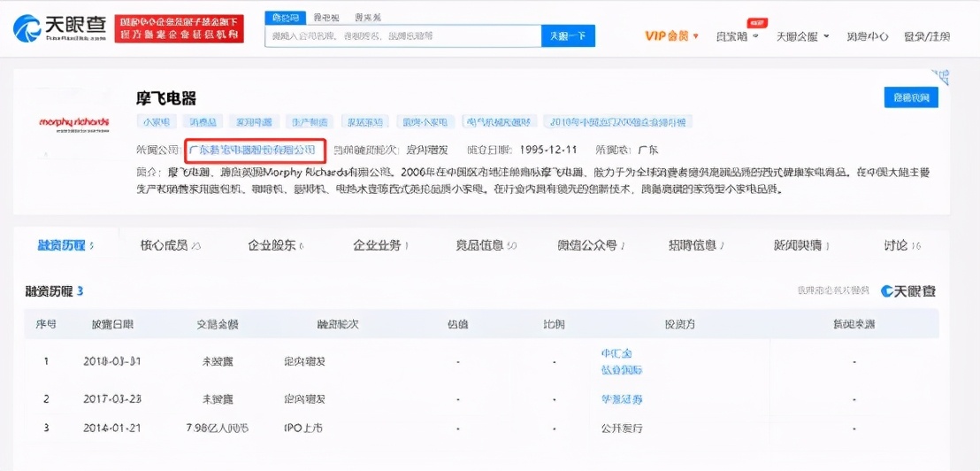Click the 投资方 column header
Viewport: 980px width, 471px height.
[680, 325]
